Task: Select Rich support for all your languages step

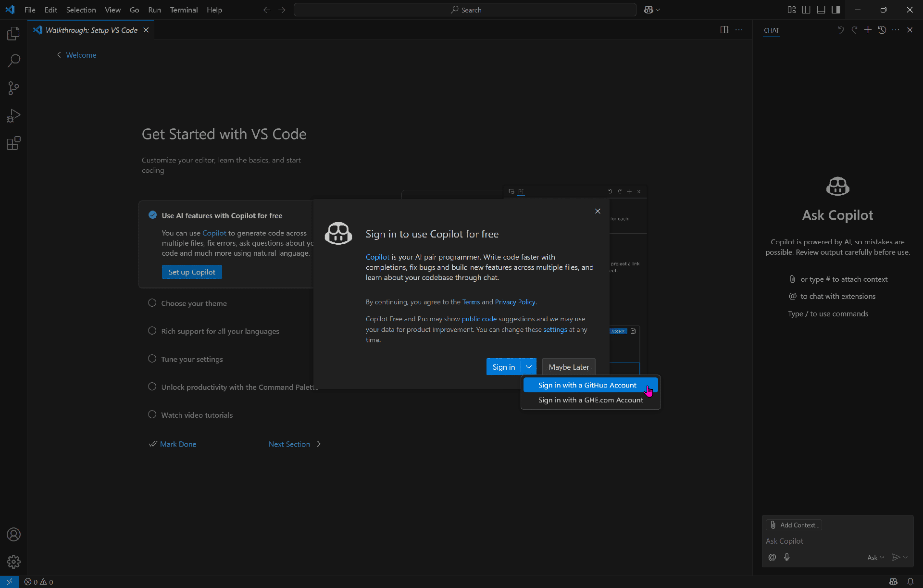Action: click(220, 331)
